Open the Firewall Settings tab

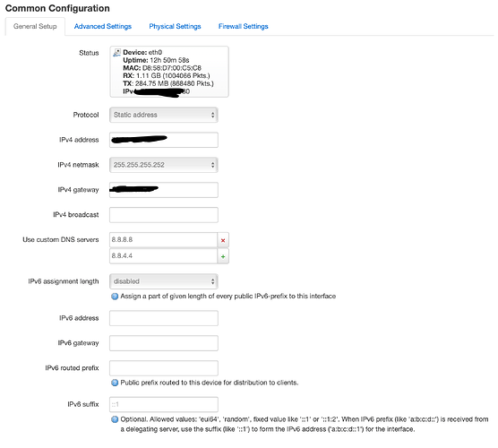click(x=244, y=26)
